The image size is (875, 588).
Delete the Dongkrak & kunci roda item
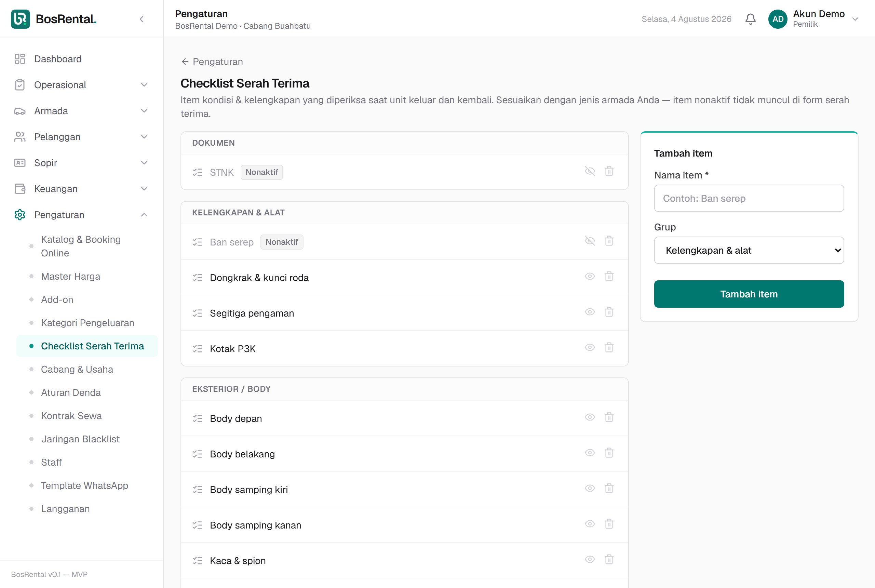pos(609,277)
